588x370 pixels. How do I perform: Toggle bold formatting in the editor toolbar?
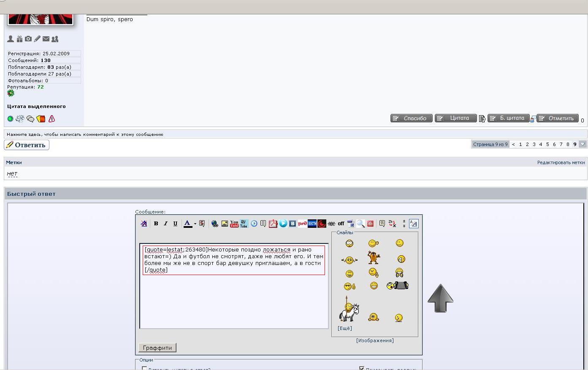tap(156, 224)
